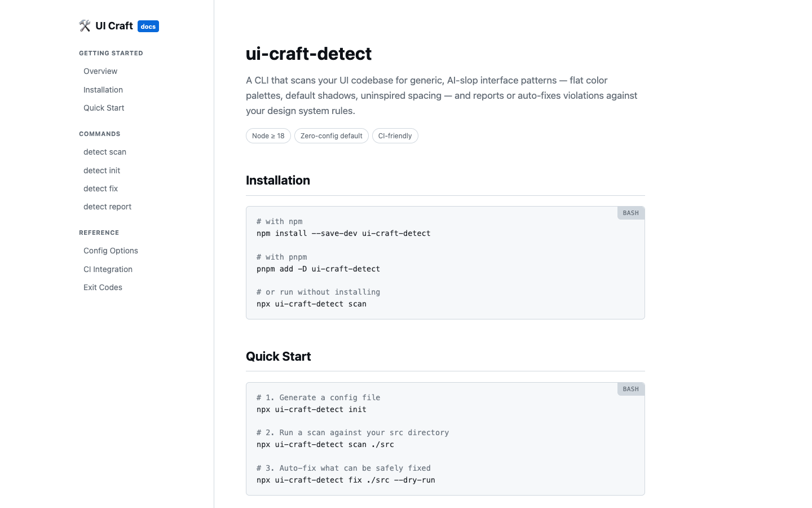The width and height of the screenshot is (812, 508).
Task: Open the detect report command page
Action: pos(107,207)
